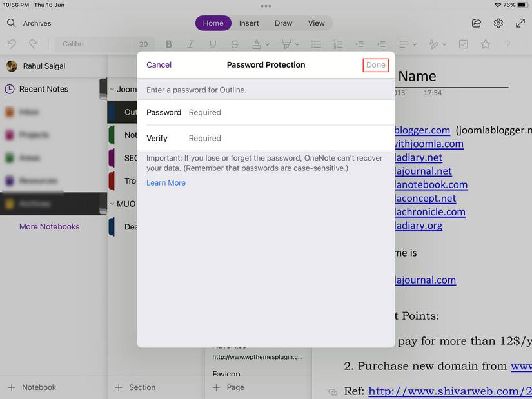Screen dimensions: 532x399
Task: Open the highlighter color dropdown
Action: coord(296,44)
